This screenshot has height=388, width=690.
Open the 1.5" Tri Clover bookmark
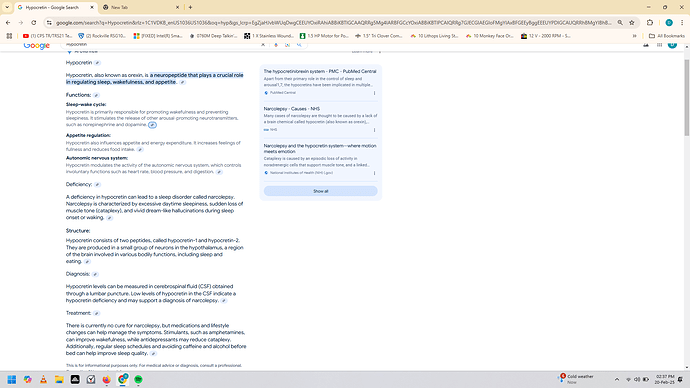(x=379, y=36)
